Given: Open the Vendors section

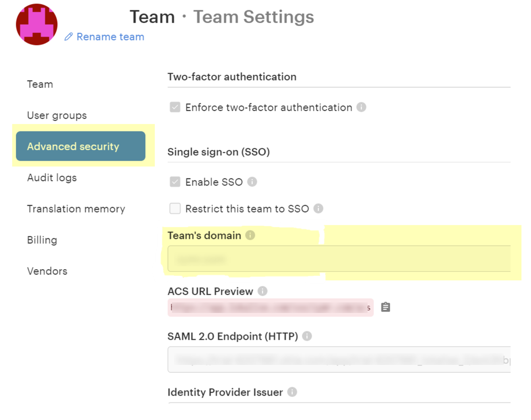Looking at the screenshot, I should (47, 271).
